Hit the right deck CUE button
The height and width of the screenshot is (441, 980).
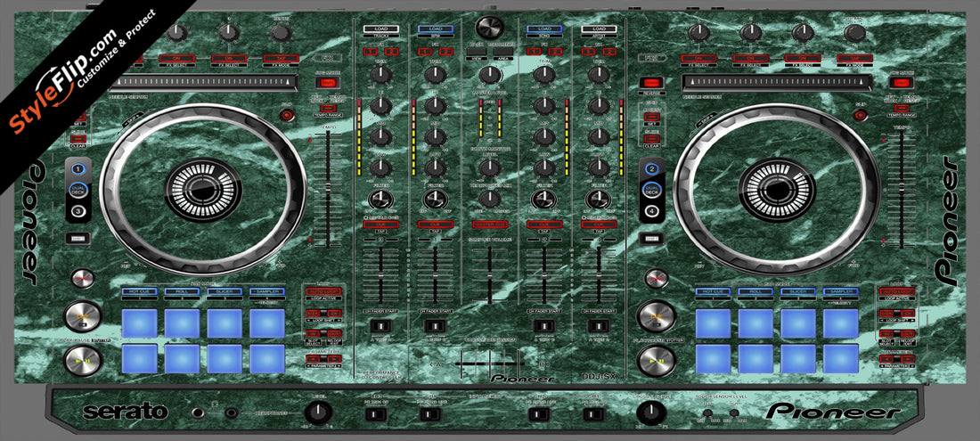tap(657, 316)
